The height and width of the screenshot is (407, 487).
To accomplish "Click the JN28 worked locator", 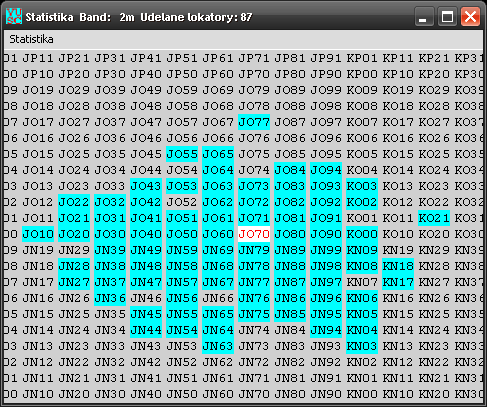I will (74, 266).
